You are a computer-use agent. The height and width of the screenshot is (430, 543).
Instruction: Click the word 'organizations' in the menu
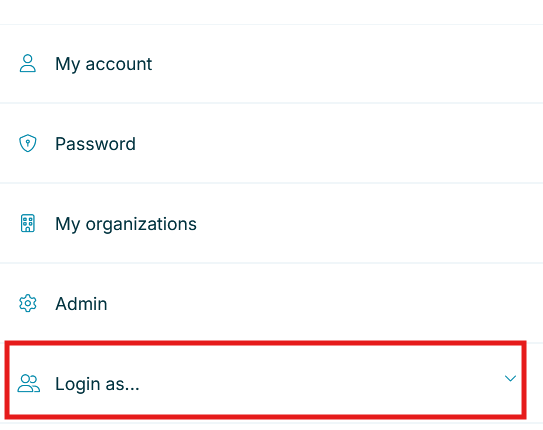point(141,225)
